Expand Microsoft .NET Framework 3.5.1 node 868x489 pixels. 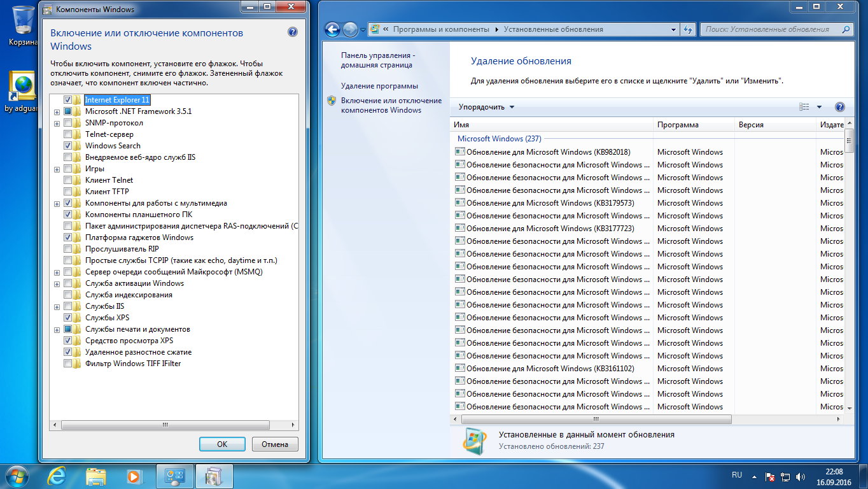(x=57, y=112)
